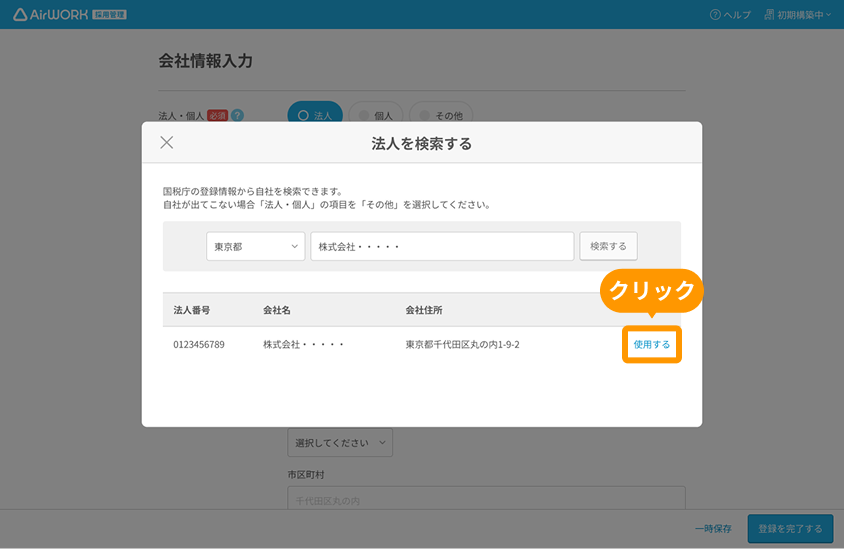Click the help question icon next to 必須
This screenshot has width=844, height=549.
pyautogui.click(x=237, y=115)
